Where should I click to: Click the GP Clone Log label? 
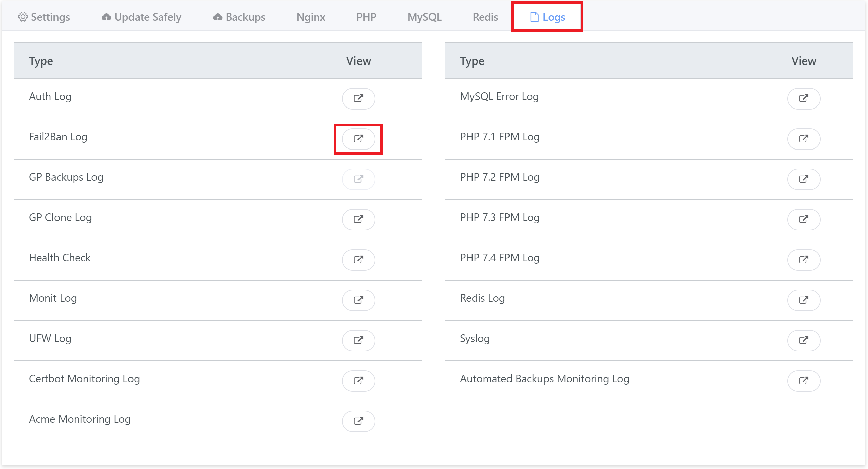[x=60, y=218]
